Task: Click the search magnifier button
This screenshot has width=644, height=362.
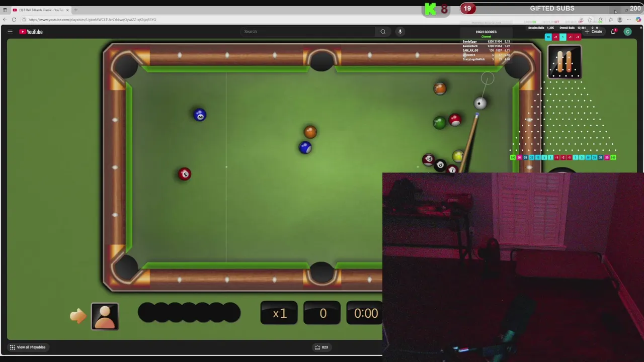Action: tap(383, 32)
